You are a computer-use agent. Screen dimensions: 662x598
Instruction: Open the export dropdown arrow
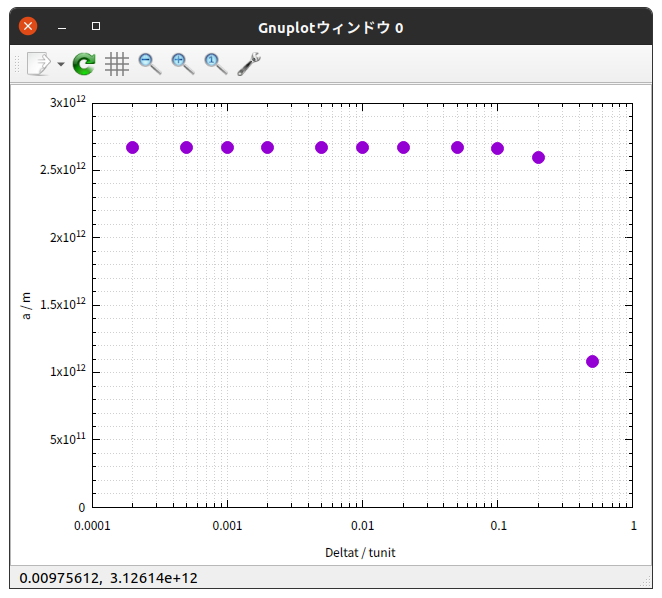(x=61, y=64)
